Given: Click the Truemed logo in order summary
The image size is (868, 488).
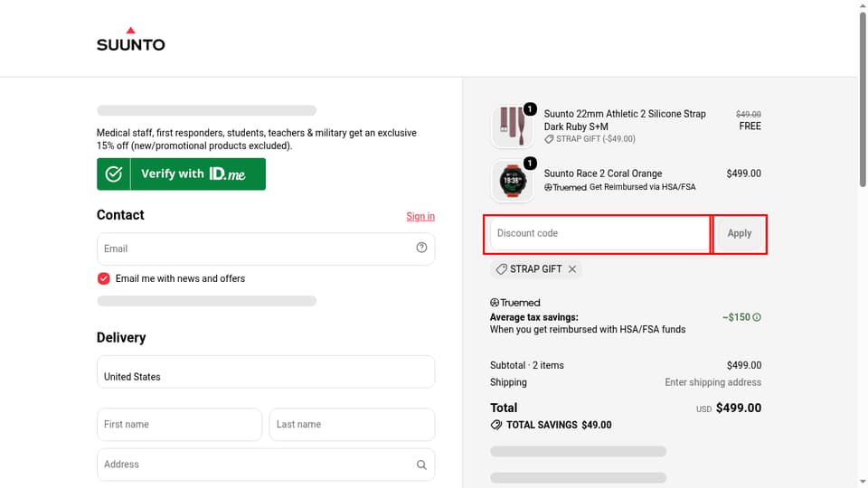Looking at the screenshot, I should (x=514, y=303).
